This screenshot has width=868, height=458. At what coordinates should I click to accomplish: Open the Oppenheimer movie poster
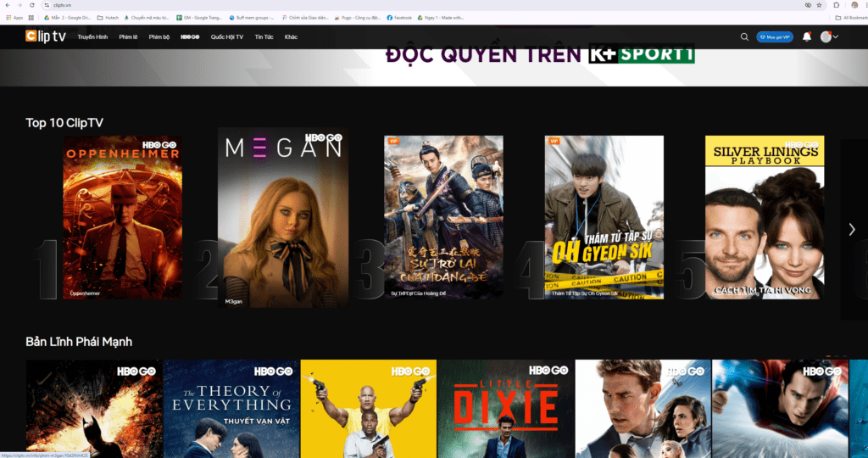(122, 217)
